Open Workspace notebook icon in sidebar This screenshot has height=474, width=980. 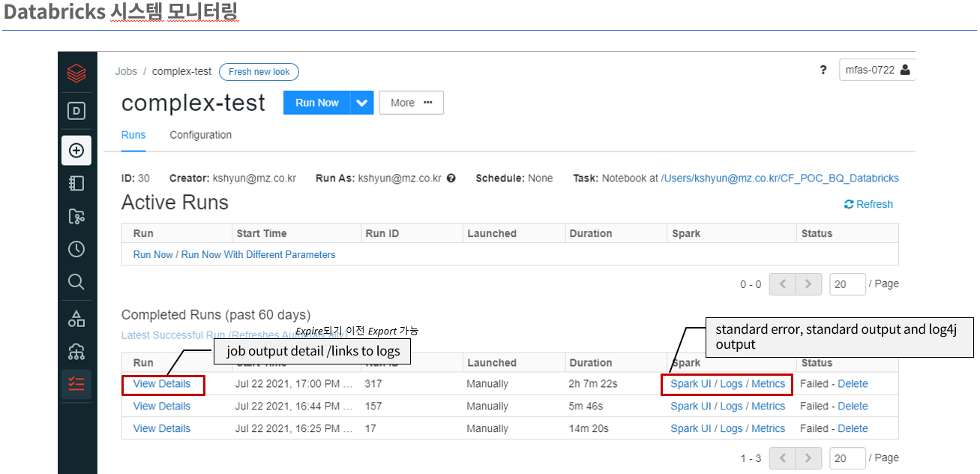pos(76,184)
